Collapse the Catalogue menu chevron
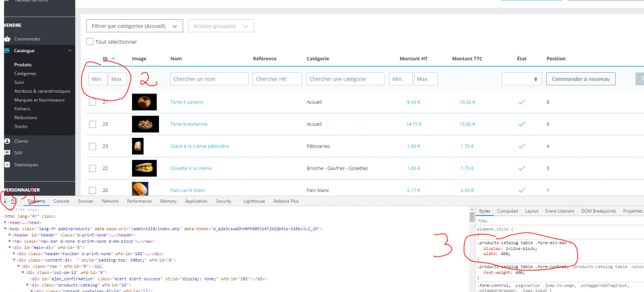The image size is (644, 292). click(70, 50)
